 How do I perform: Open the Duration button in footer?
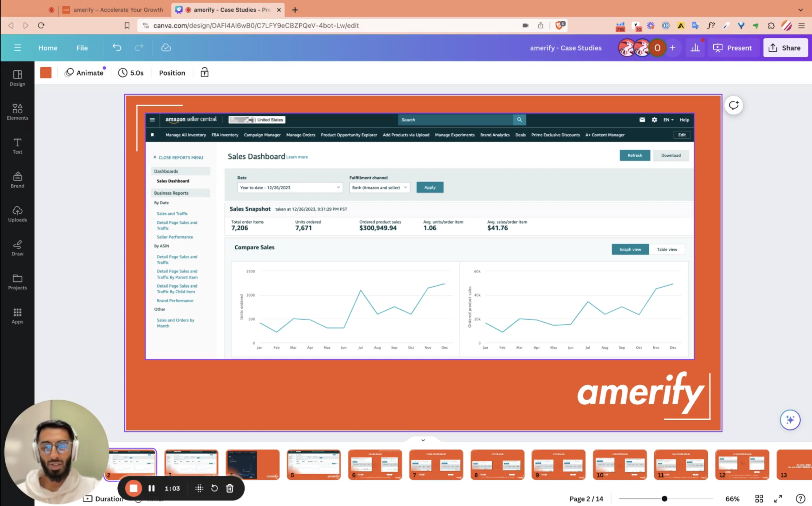click(x=103, y=499)
